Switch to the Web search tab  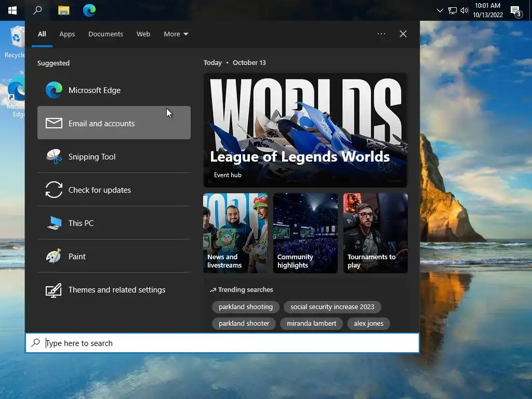click(x=143, y=34)
